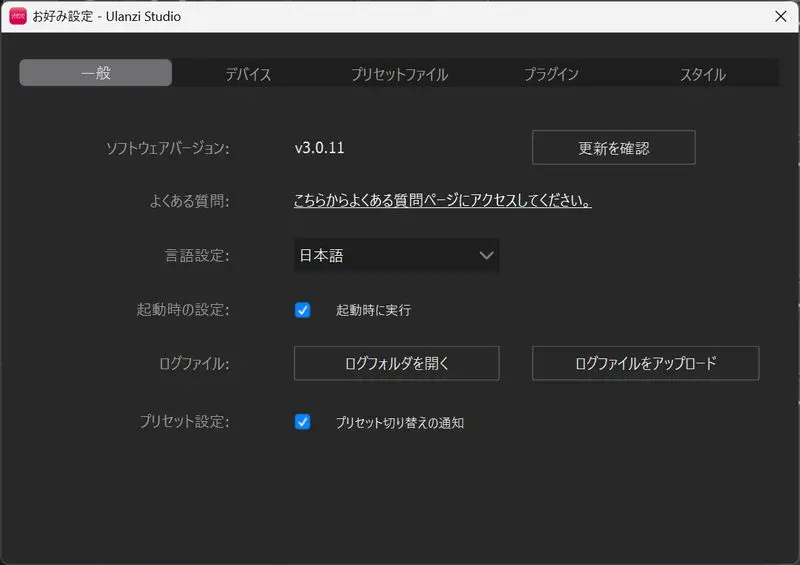Switch to the デバイス tab
Image resolution: width=800 pixels, height=565 pixels.
(248, 74)
